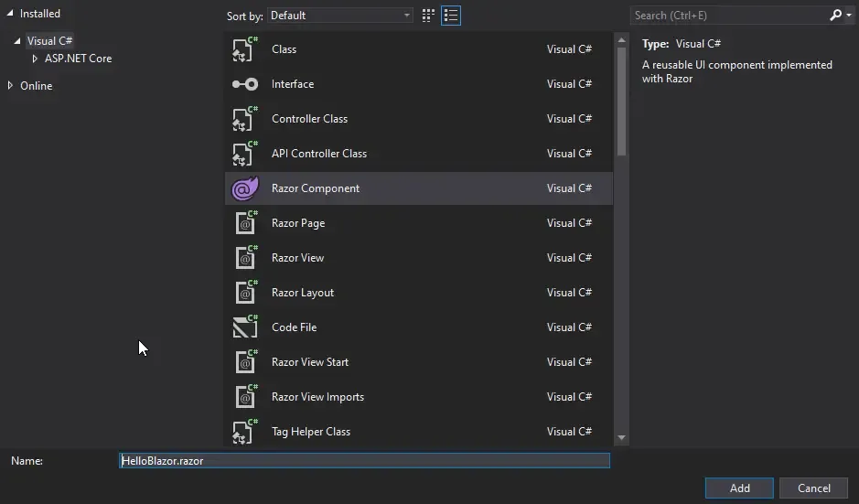Select the 'Interface' template name
The height and width of the screenshot is (504, 859).
pos(293,84)
